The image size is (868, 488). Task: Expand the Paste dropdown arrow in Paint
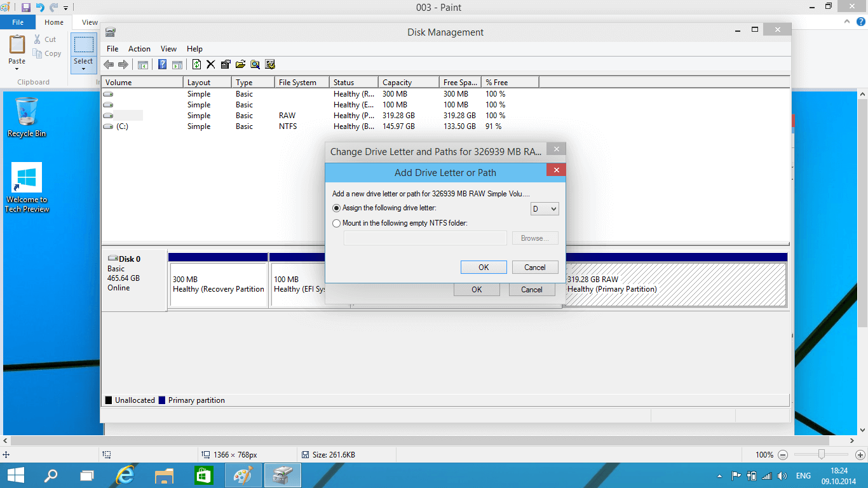(x=17, y=69)
